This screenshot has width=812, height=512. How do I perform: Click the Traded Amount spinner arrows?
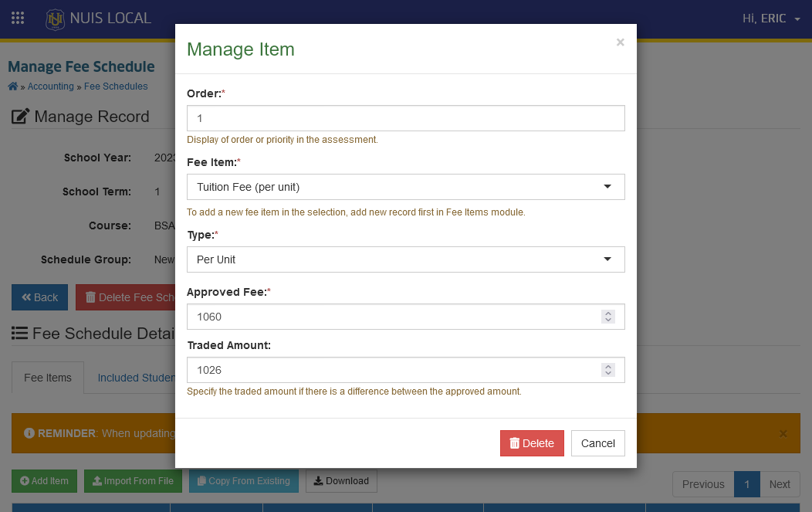pyautogui.click(x=608, y=370)
